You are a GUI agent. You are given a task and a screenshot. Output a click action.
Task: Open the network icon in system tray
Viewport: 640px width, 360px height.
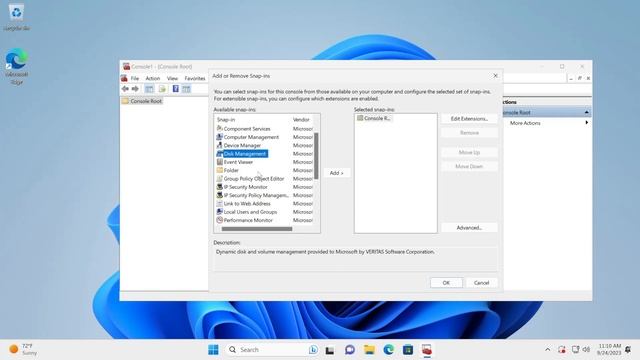(576, 350)
